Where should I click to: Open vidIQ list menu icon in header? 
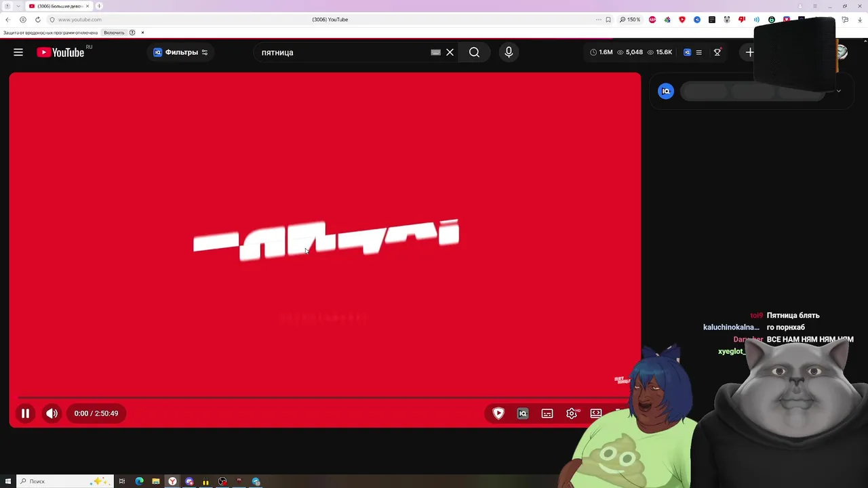[699, 52]
